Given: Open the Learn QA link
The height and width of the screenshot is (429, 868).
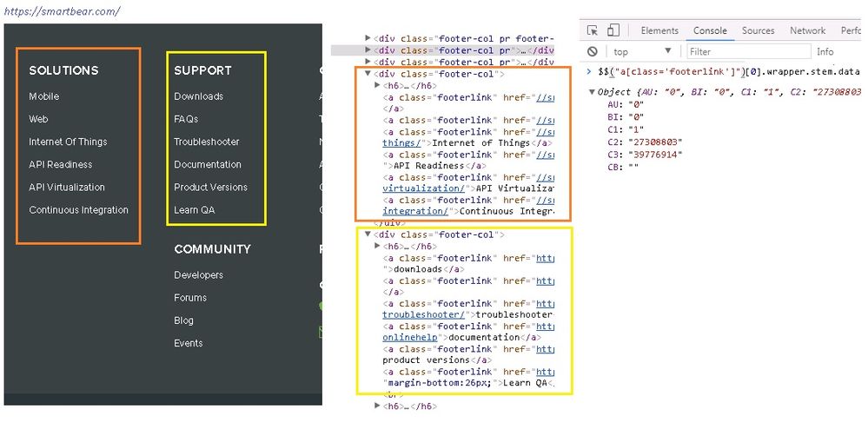Looking at the screenshot, I should pyautogui.click(x=195, y=210).
